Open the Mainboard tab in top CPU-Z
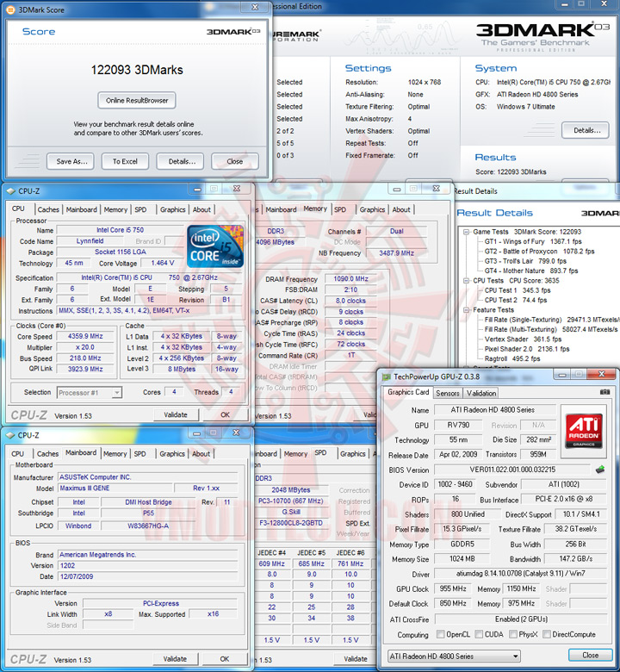Image resolution: width=620 pixels, height=672 pixels. click(x=82, y=209)
